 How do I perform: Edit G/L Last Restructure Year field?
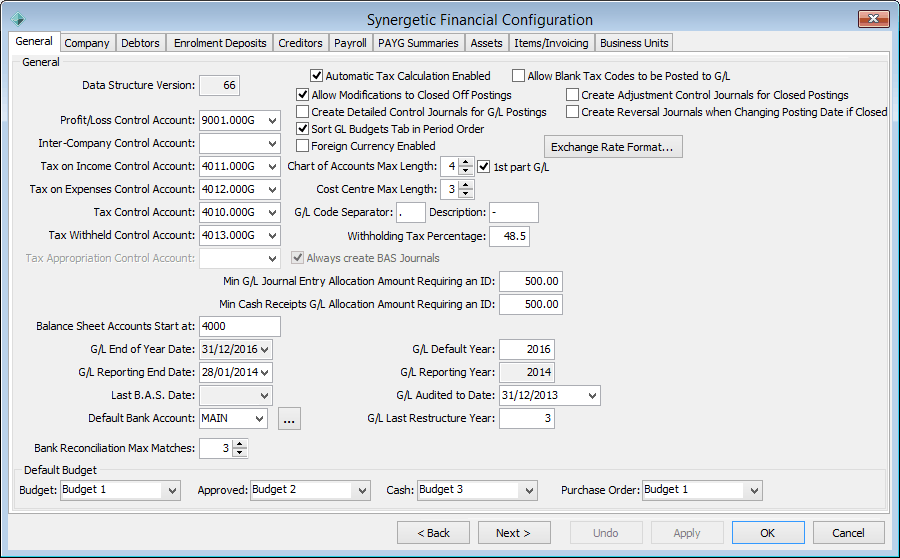pyautogui.click(x=527, y=418)
